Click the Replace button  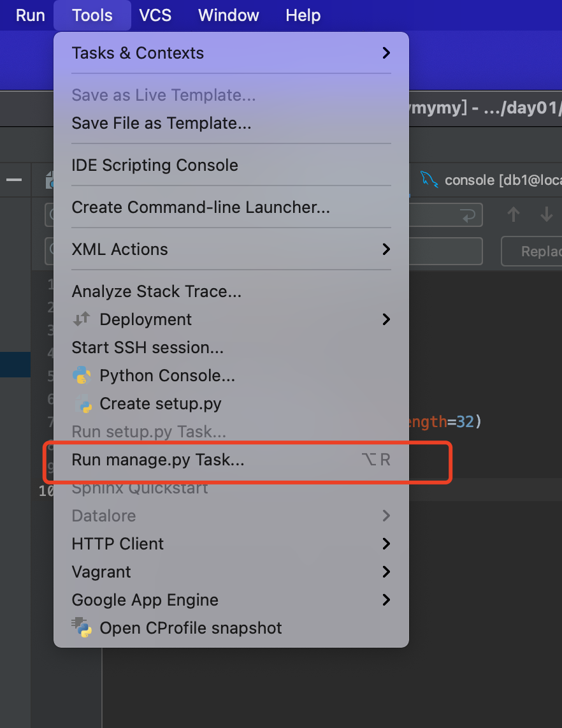coord(535,251)
